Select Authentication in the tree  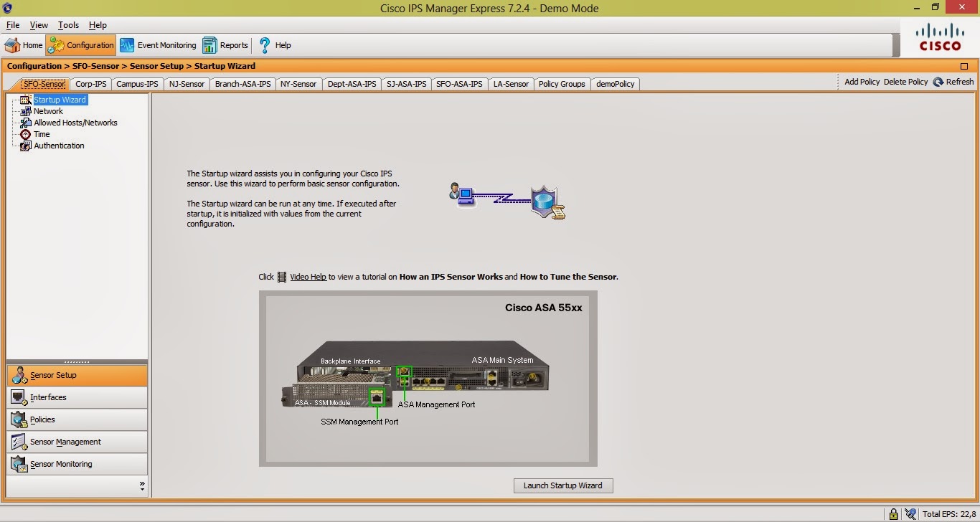click(x=59, y=146)
